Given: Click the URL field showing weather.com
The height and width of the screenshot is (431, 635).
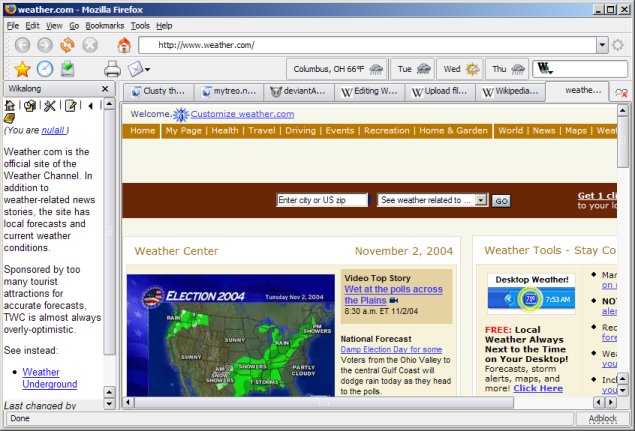Looking at the screenshot, I should pos(367,45).
